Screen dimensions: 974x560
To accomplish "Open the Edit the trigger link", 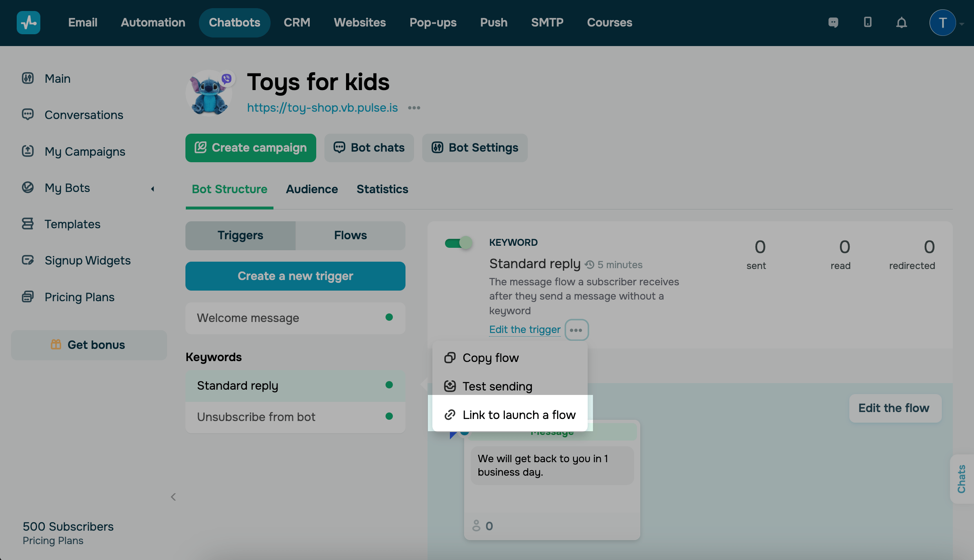I will click(x=524, y=329).
